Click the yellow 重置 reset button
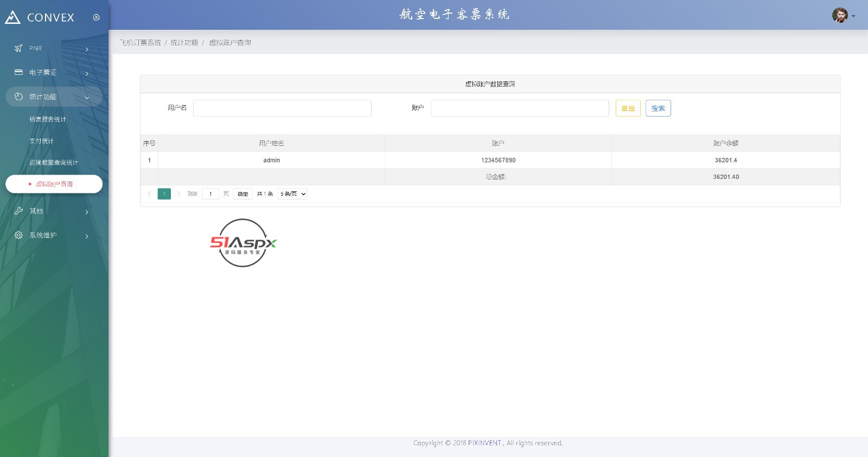The image size is (868, 457). [628, 108]
